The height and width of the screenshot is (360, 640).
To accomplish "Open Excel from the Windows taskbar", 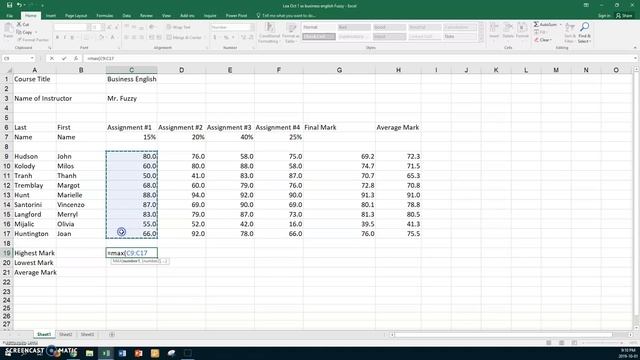I will [x=106, y=353].
